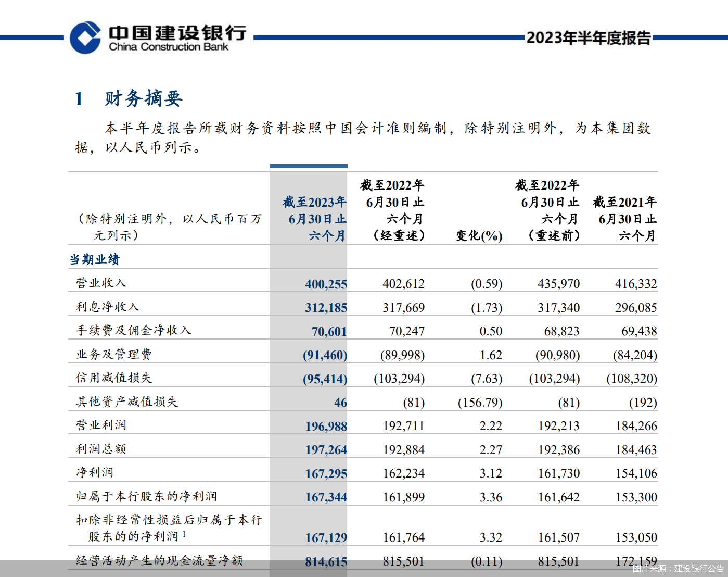Click the 2023年半年度报告 header label
Screen dimensions: 728x577
click(588, 36)
